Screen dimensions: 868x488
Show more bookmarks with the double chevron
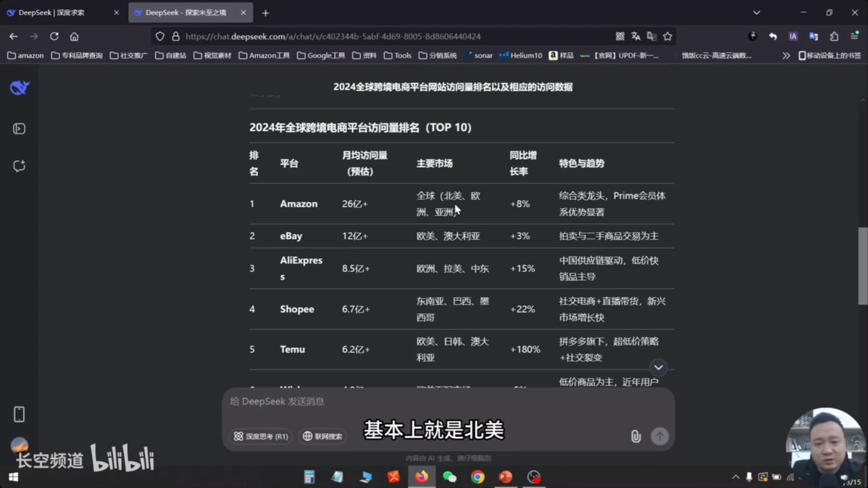786,55
